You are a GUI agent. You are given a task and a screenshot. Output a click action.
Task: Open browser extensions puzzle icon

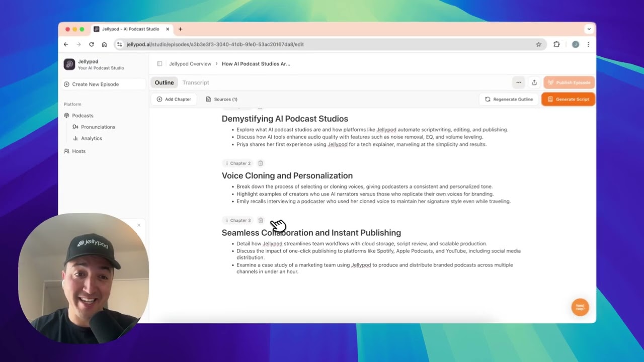point(556,44)
